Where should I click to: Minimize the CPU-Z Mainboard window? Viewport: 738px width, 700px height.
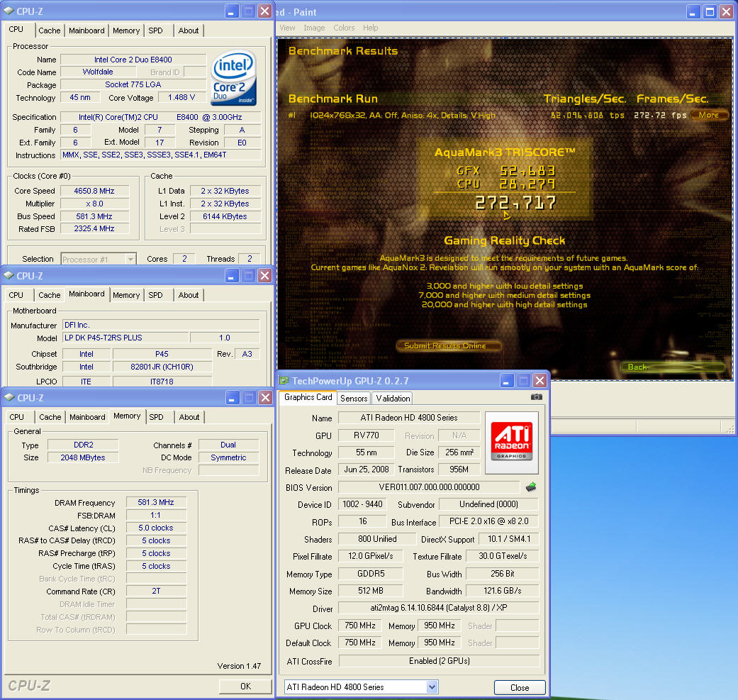click(x=231, y=276)
